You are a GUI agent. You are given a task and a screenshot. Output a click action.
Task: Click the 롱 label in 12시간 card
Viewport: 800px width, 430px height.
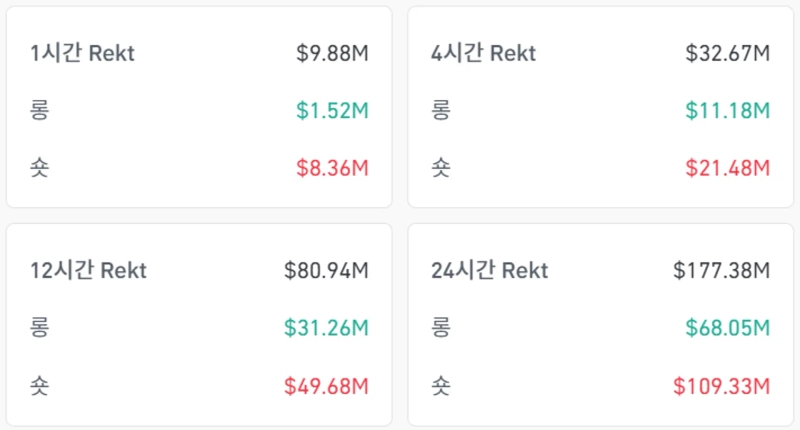tap(40, 327)
